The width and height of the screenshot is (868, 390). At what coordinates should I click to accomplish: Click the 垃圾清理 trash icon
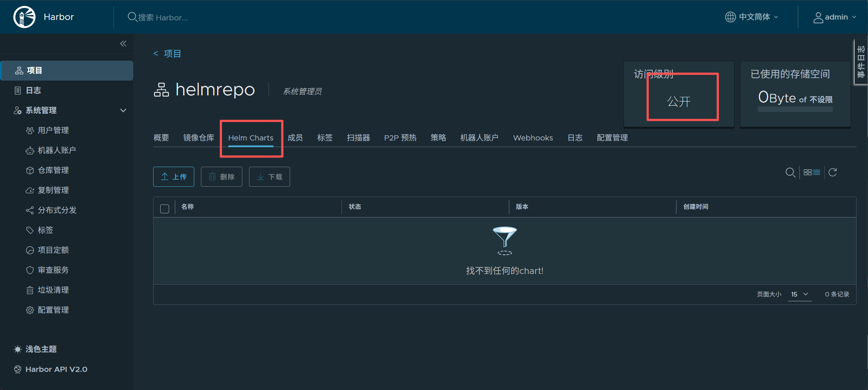30,290
